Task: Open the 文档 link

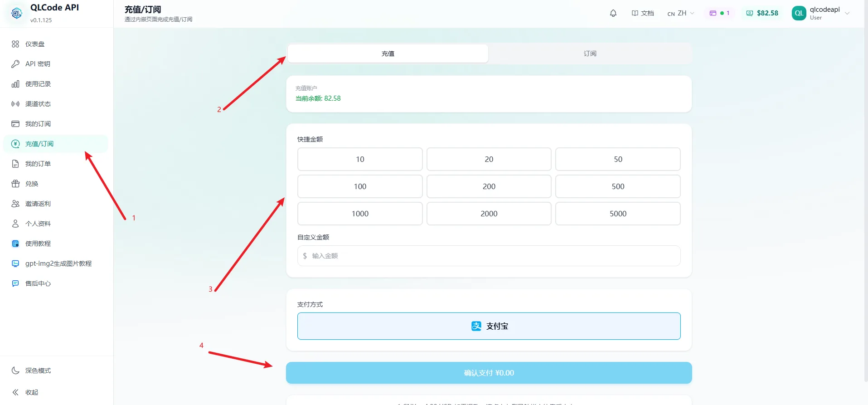Action: (x=643, y=13)
